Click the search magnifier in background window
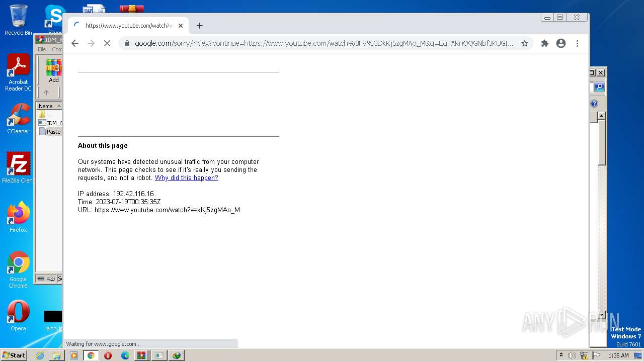644x362 pixels. coord(599,87)
